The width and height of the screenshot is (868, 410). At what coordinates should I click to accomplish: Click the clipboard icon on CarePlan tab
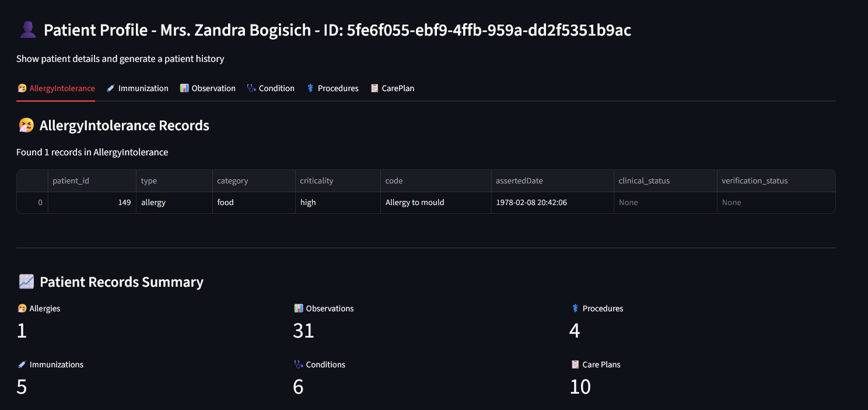(x=374, y=88)
